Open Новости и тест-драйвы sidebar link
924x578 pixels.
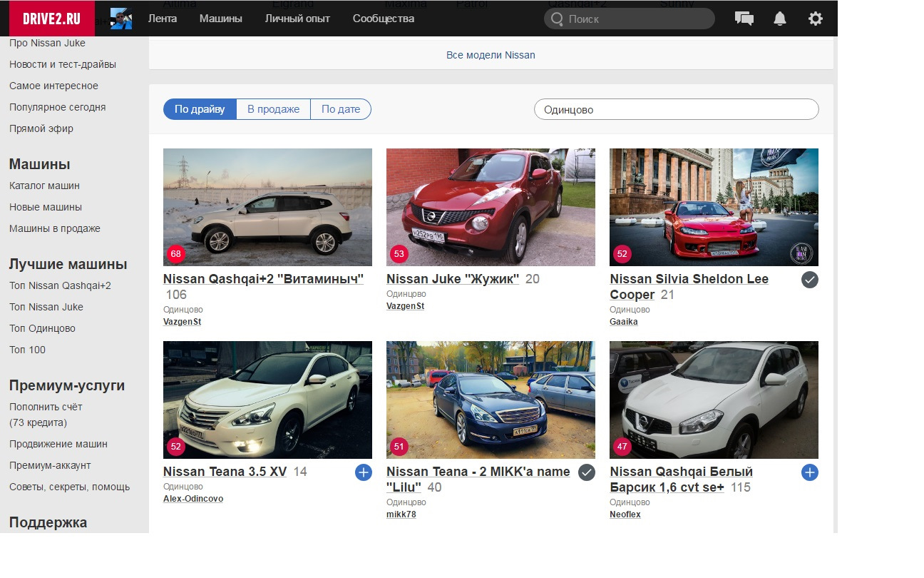click(x=63, y=64)
